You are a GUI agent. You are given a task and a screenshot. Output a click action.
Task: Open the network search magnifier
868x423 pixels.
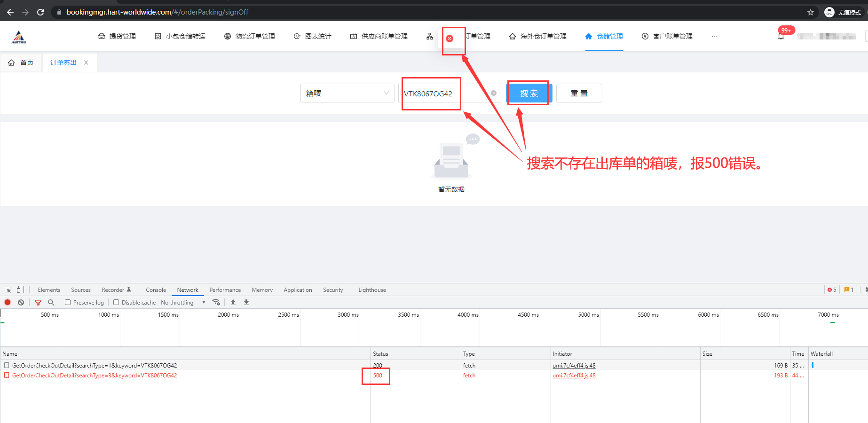click(x=51, y=302)
